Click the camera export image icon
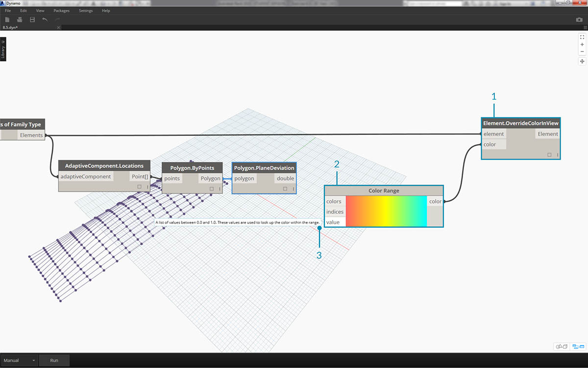Image resolution: width=588 pixels, height=368 pixels. point(579,20)
